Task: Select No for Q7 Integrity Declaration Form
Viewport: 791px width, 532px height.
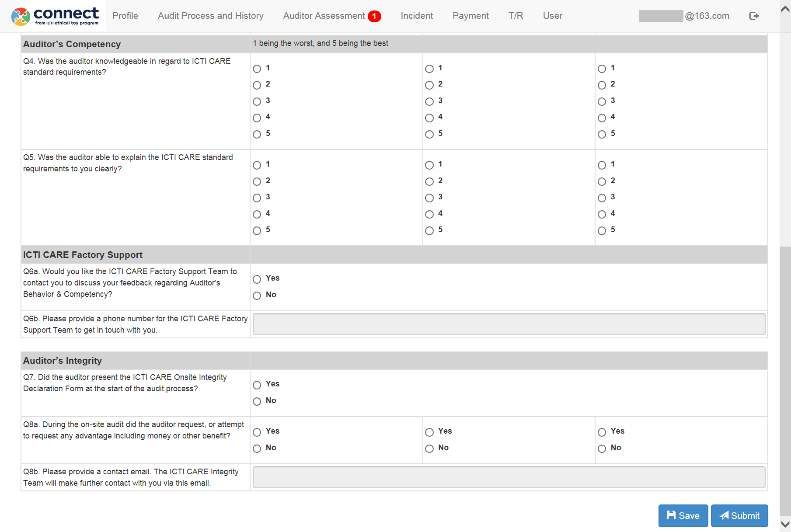Action: pyautogui.click(x=257, y=401)
